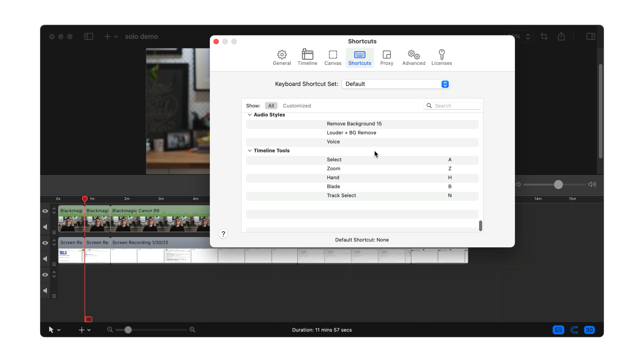Click the zoom-out magnifier icon
The width and height of the screenshot is (644, 362).
click(x=110, y=329)
